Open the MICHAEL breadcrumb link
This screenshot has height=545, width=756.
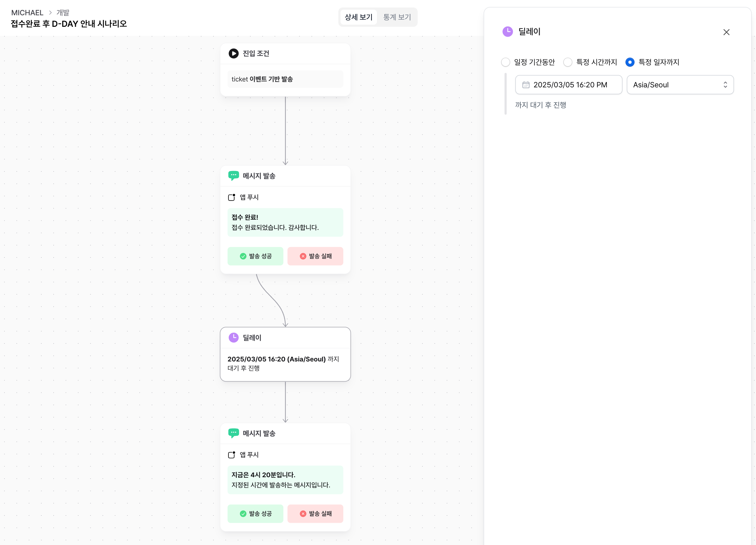pyautogui.click(x=27, y=13)
